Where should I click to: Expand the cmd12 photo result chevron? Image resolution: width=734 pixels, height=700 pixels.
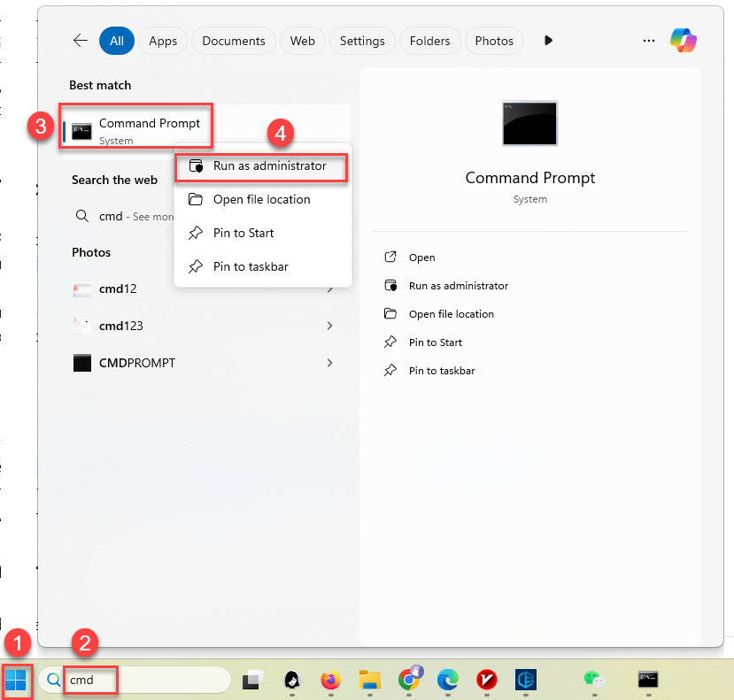click(329, 289)
